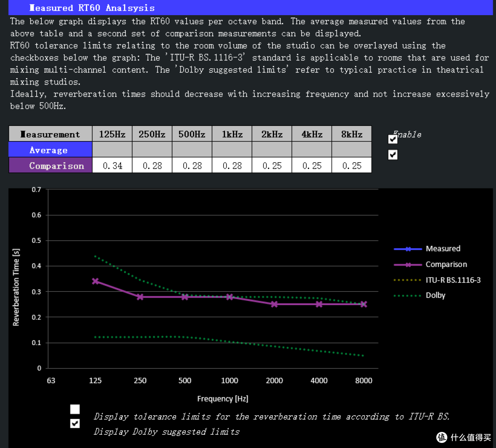This screenshot has height=448, width=496.
Task: Click the Comparison 125Hz value 0.34
Action: coord(113,165)
